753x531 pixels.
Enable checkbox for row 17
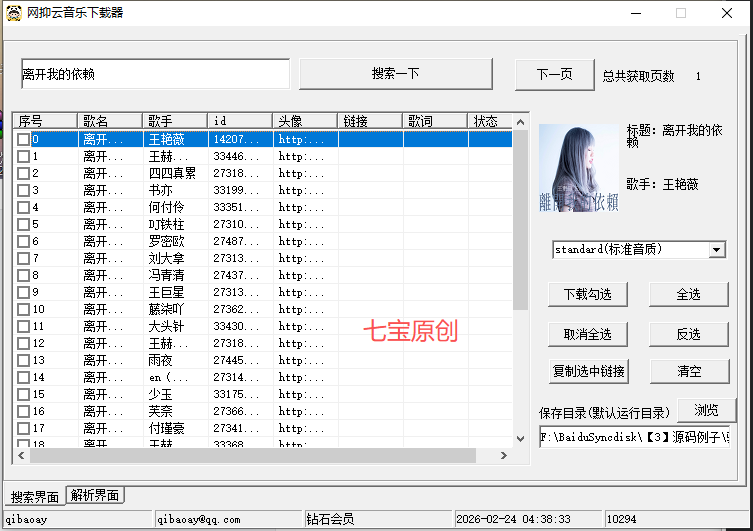coord(23,428)
